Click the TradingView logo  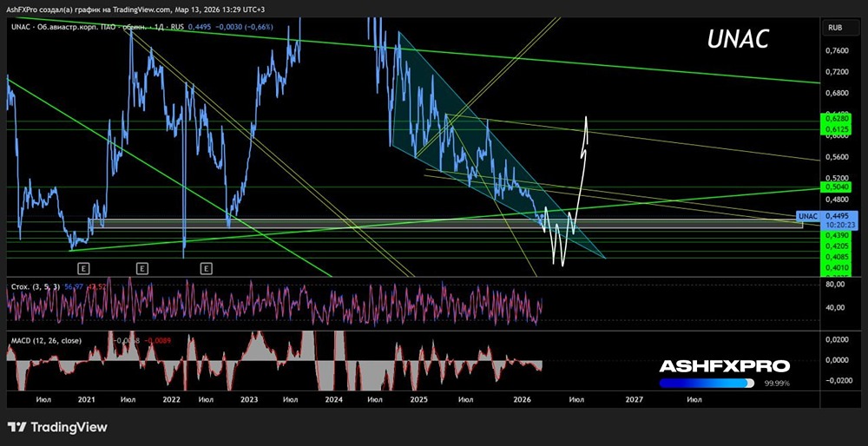coord(57,427)
